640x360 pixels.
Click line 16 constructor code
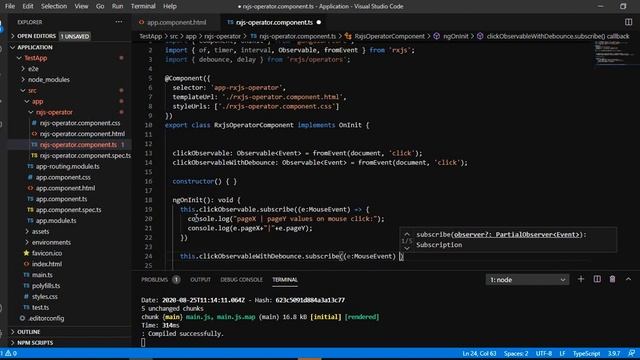pos(204,181)
